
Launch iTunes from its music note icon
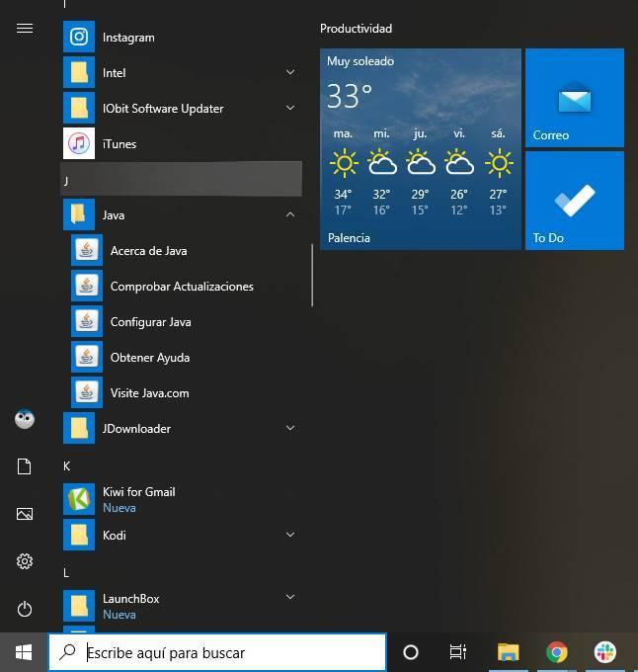pyautogui.click(x=79, y=143)
